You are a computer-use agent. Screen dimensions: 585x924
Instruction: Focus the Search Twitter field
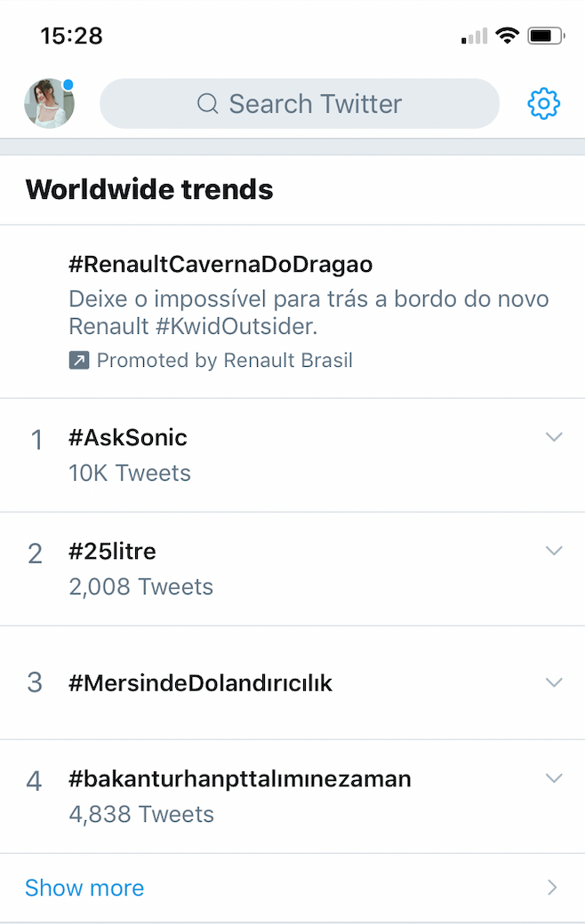(316, 104)
